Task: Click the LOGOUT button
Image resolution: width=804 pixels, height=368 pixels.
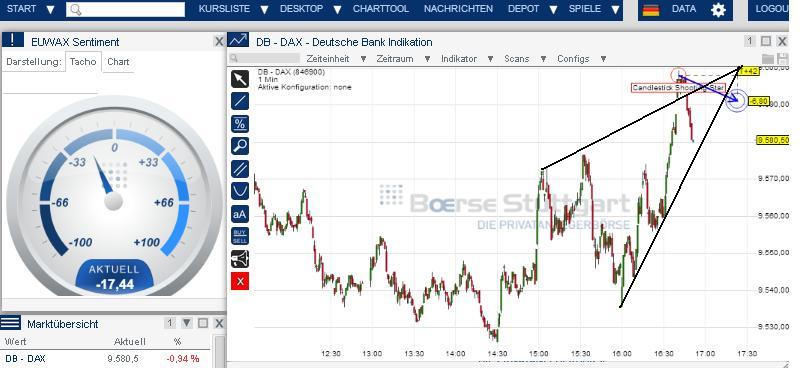Action: pos(772,9)
